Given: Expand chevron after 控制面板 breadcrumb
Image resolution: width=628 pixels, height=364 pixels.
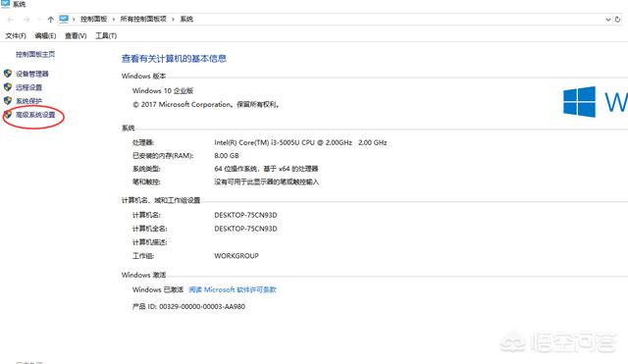Looking at the screenshot, I should coord(114,20).
